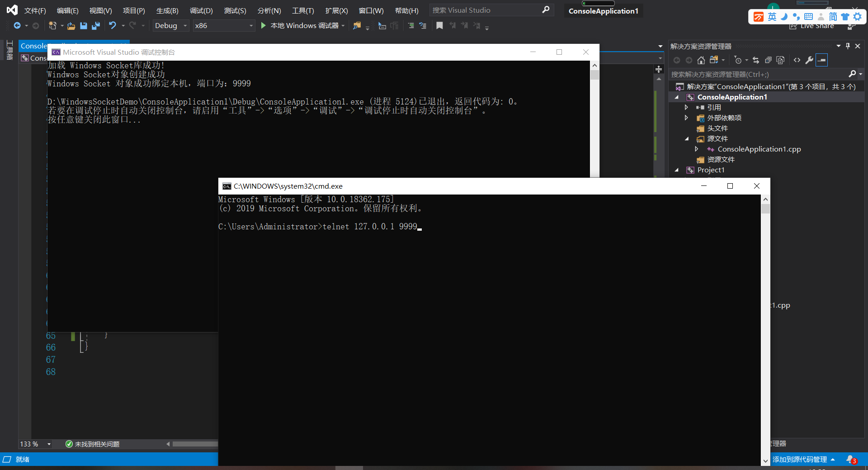Click the properties wrench icon
This screenshot has width=868, height=470.
[x=809, y=60]
